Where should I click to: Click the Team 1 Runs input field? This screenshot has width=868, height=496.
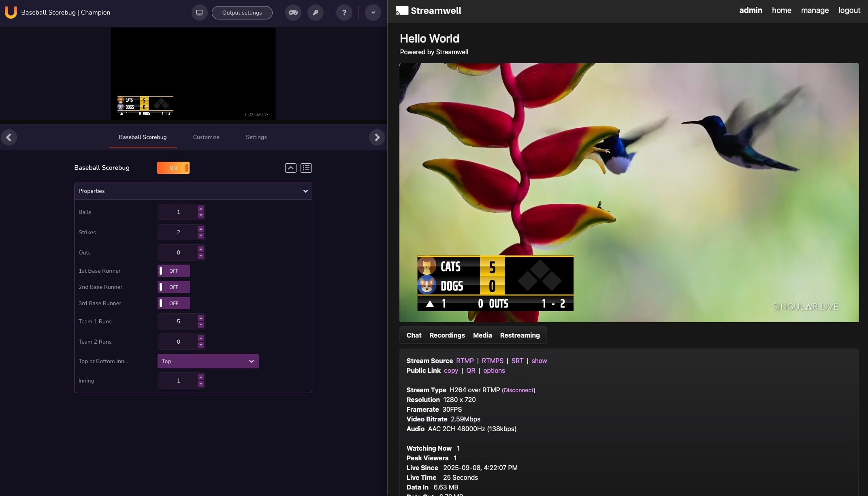(178, 321)
